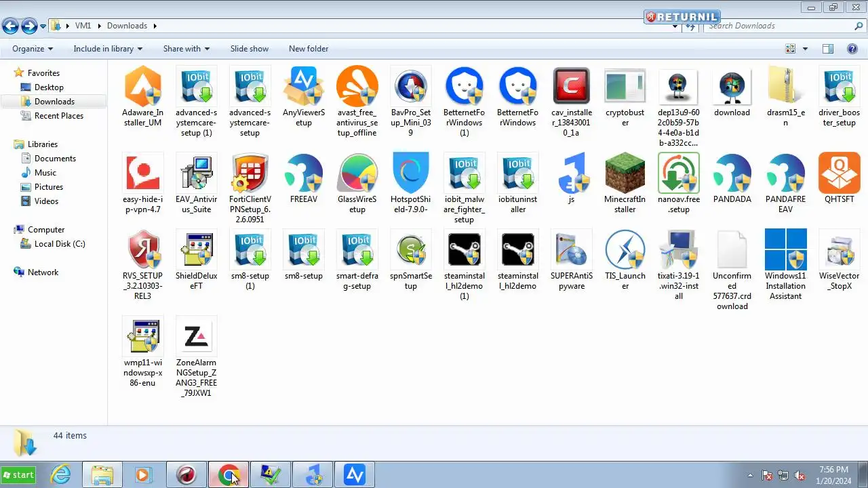Open Network in navigation pane
This screenshot has height=488, width=868.
click(43, 272)
